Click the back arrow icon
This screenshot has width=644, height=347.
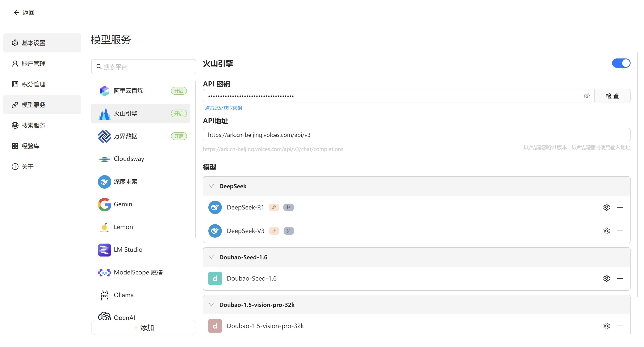pos(16,13)
